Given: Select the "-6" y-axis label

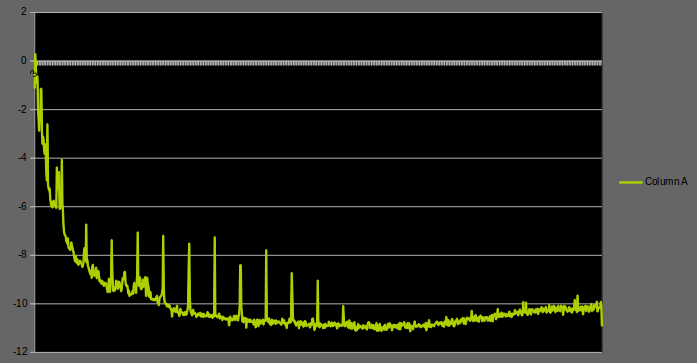Looking at the screenshot, I should (22, 207).
